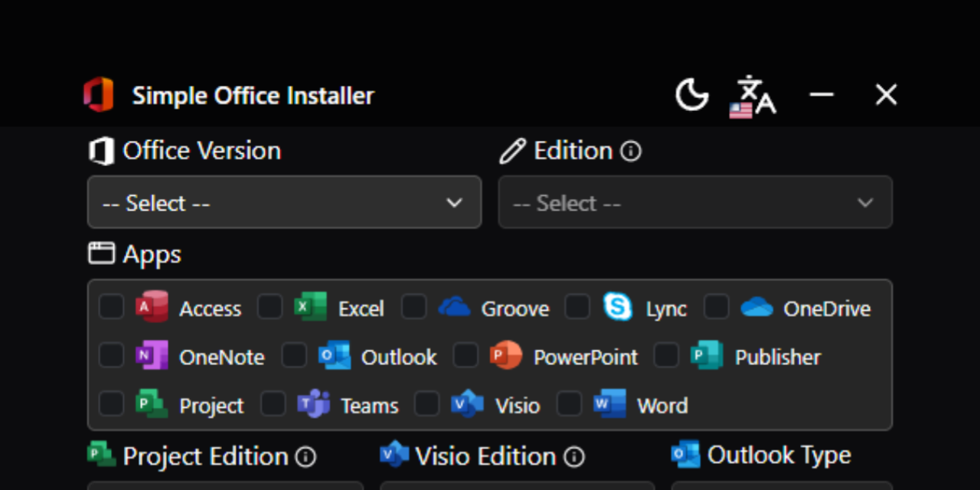Click the Access app icon

pos(152,307)
